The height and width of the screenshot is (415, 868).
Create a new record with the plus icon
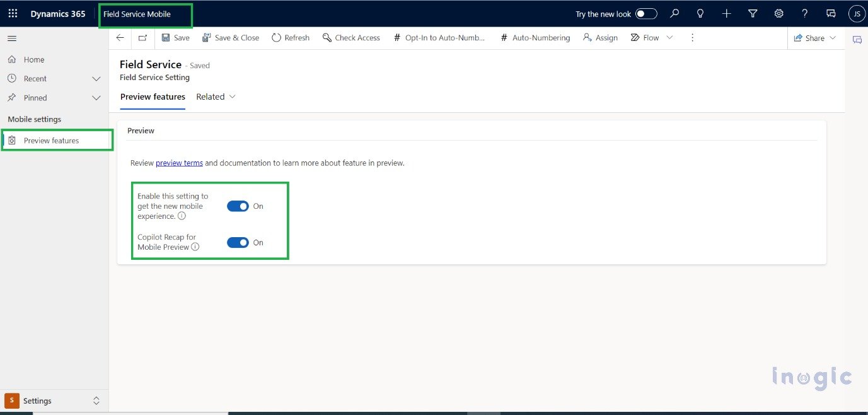click(x=726, y=13)
